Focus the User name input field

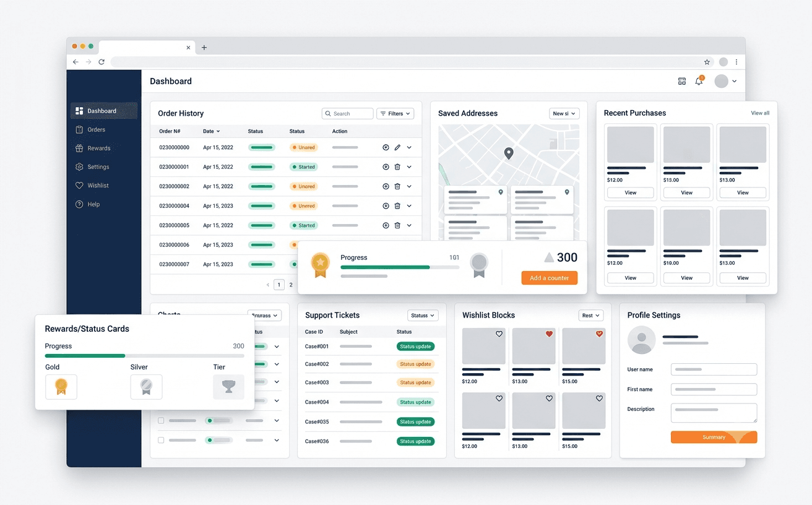point(714,369)
